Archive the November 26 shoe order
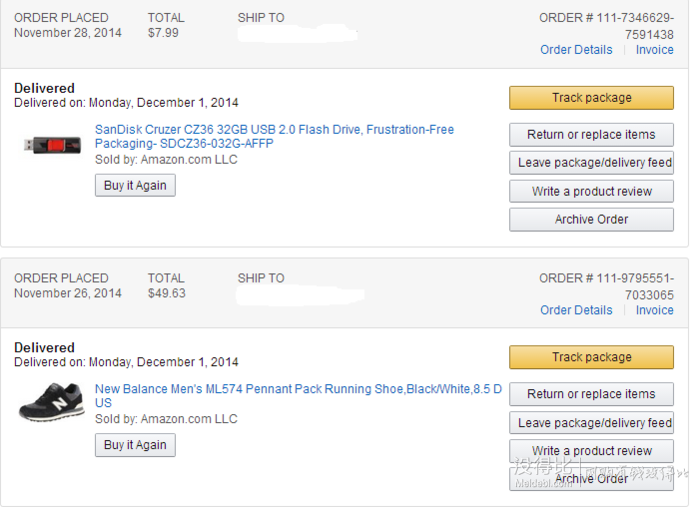 click(591, 479)
